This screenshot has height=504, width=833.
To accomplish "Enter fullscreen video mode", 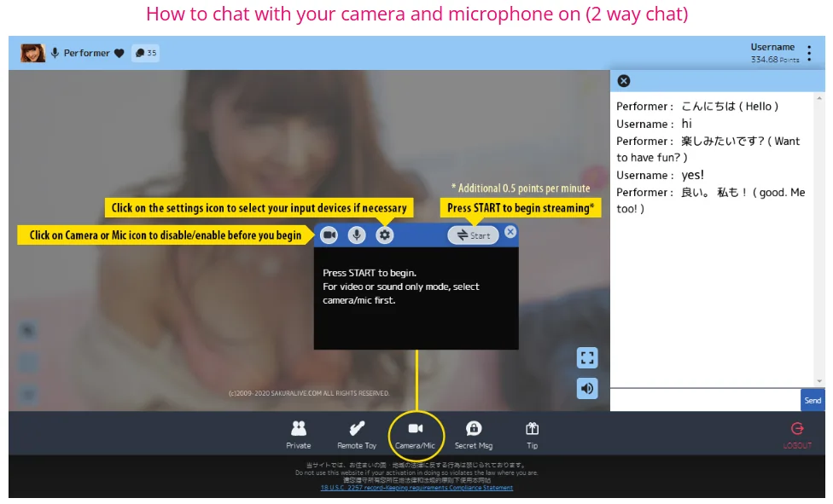I will pos(587,357).
